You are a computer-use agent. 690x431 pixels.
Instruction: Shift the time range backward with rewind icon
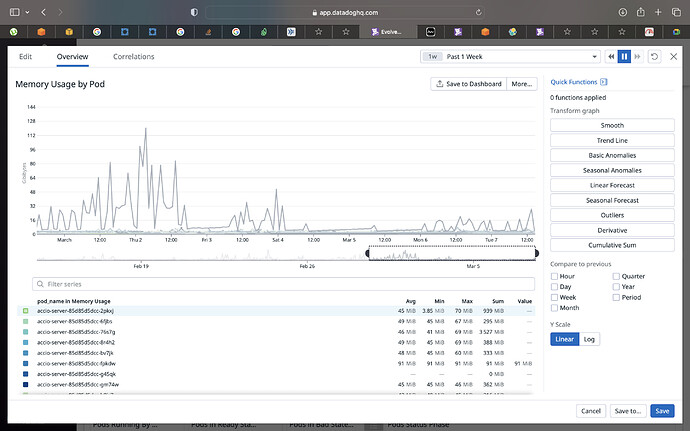611,56
